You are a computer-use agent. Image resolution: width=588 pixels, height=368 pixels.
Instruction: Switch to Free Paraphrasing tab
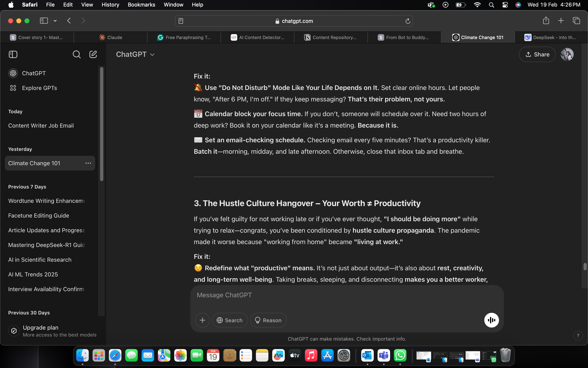coord(184,37)
